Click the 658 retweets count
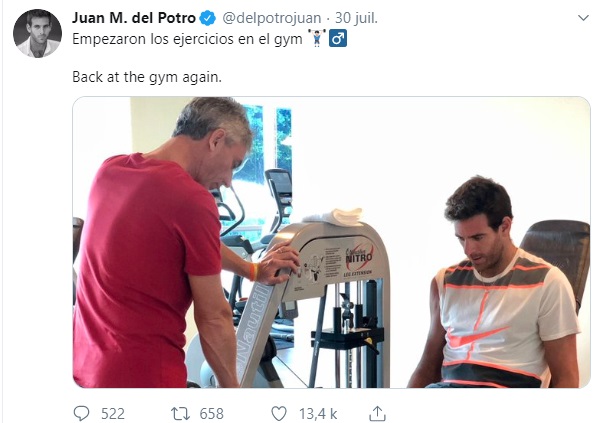 (212, 413)
